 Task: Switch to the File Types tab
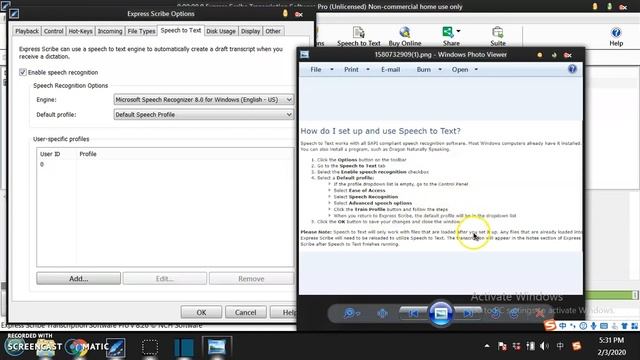[x=141, y=31]
